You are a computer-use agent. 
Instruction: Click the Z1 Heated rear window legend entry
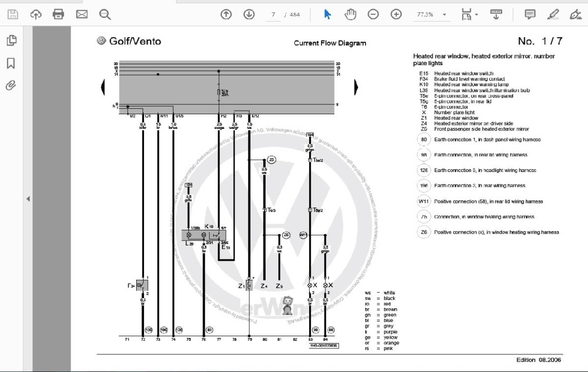click(x=449, y=118)
